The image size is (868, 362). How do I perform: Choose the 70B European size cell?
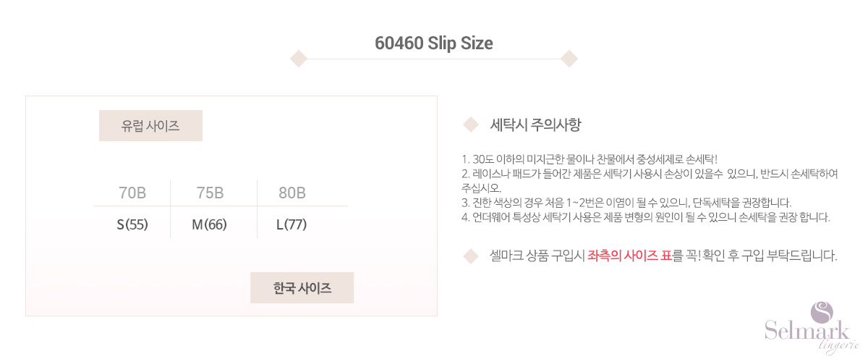pos(132,193)
